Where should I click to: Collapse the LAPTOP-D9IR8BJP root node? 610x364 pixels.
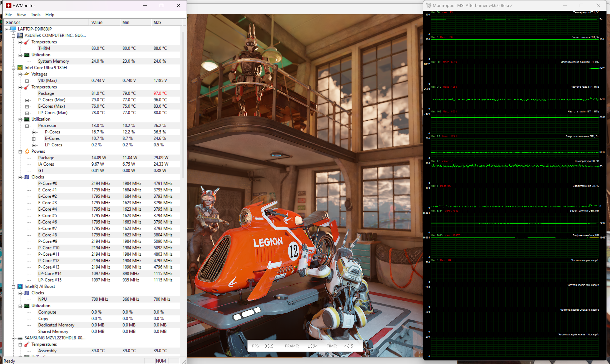click(x=7, y=29)
